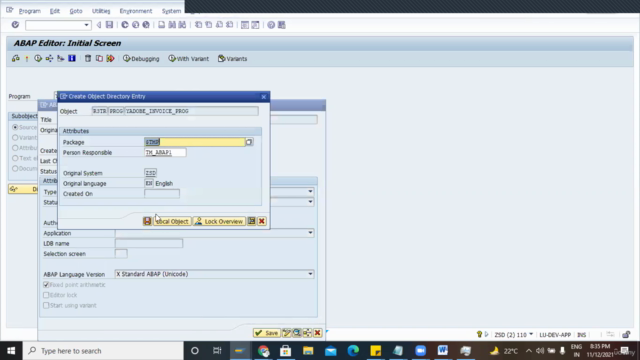Click the Rename icon next to Copy
Screen dimensions: 640x360
coord(110,59)
